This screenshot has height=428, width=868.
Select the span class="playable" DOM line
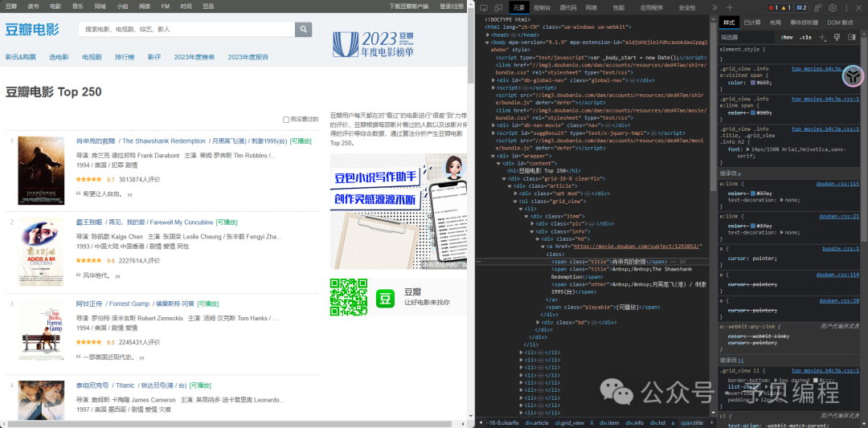pyautogui.click(x=603, y=307)
